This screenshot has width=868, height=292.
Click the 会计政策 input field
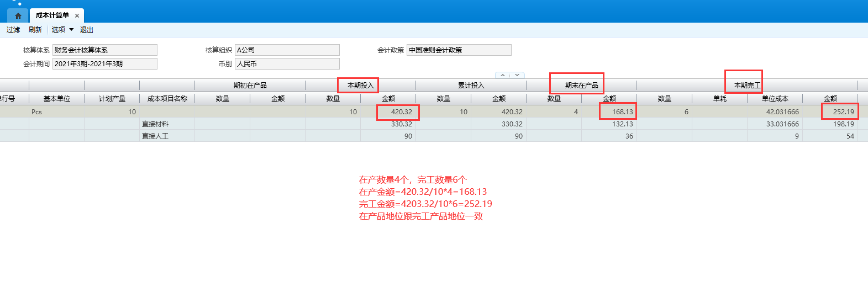coord(459,50)
